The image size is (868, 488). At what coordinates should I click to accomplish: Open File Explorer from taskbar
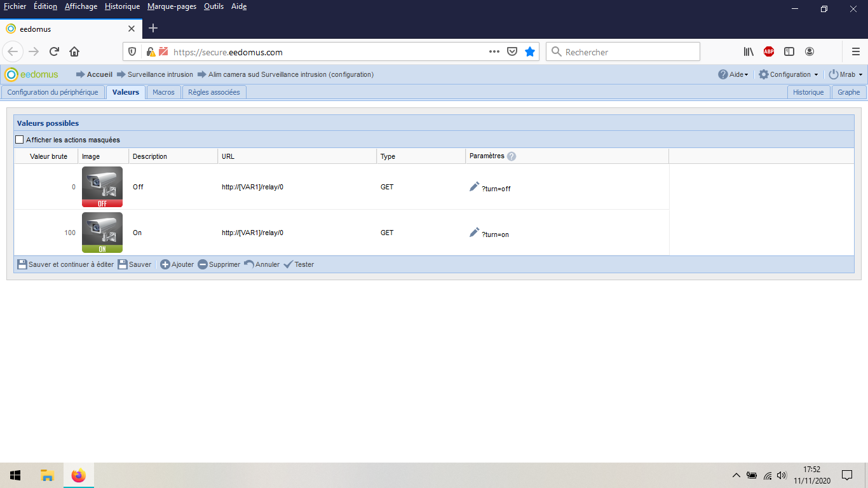point(47,475)
